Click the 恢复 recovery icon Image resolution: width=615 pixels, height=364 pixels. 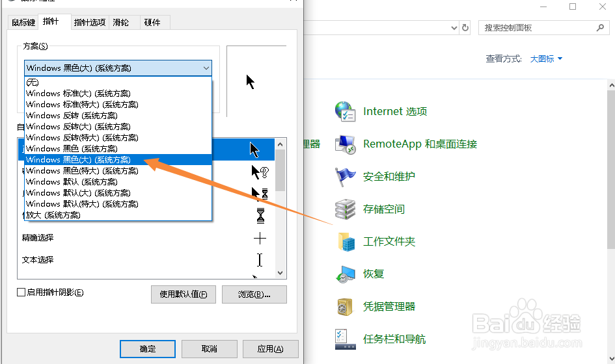pyautogui.click(x=345, y=274)
